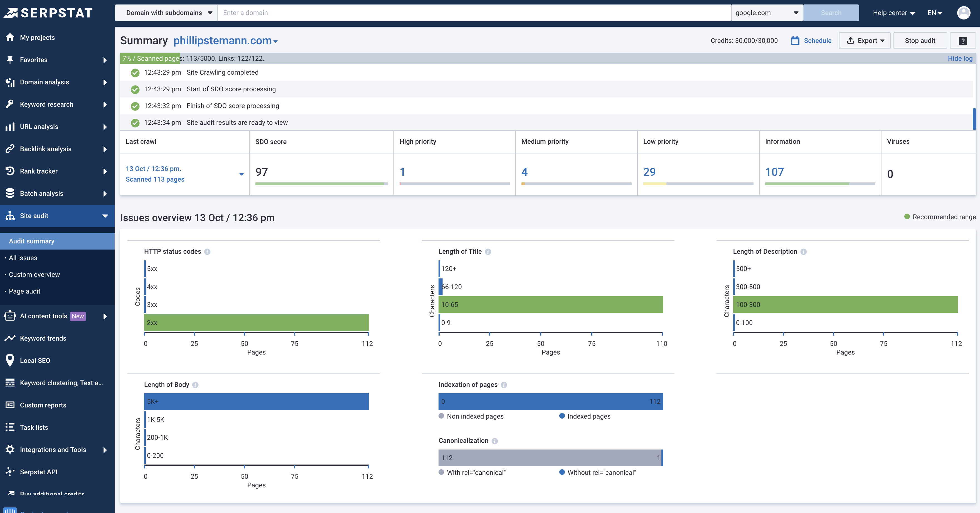
Task: Click the HTTP status codes info icon
Action: (207, 251)
